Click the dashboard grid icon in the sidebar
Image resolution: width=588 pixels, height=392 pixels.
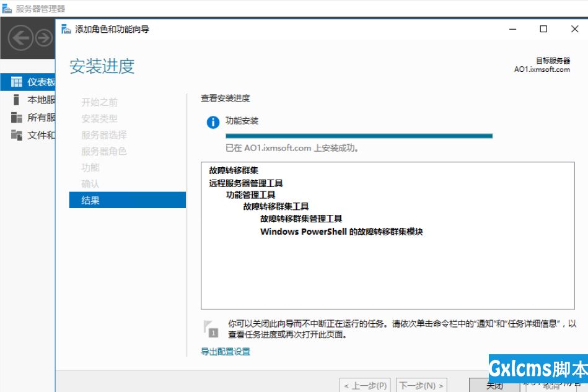[x=16, y=82]
